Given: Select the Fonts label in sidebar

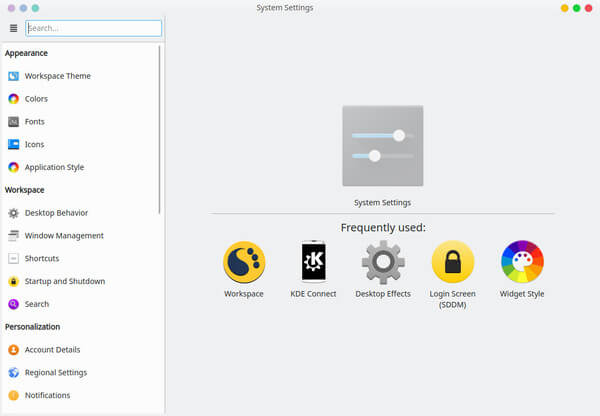Looking at the screenshot, I should coord(35,122).
